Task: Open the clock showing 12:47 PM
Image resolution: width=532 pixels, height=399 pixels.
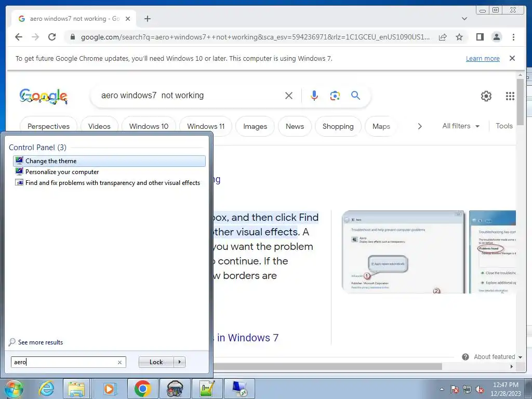Action: (506, 389)
